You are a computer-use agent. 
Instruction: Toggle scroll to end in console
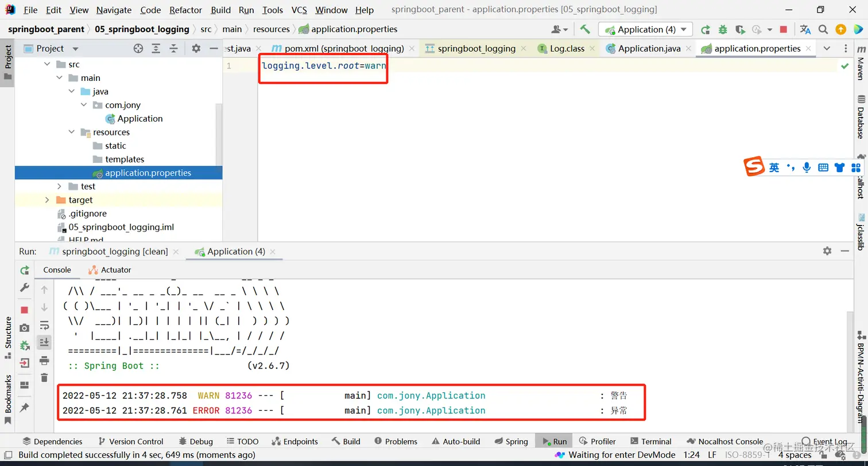44,343
